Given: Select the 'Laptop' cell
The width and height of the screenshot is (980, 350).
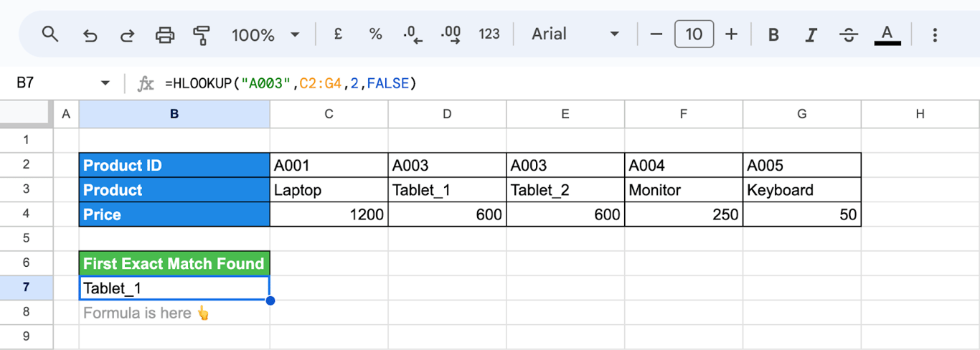Looking at the screenshot, I should (x=329, y=189).
